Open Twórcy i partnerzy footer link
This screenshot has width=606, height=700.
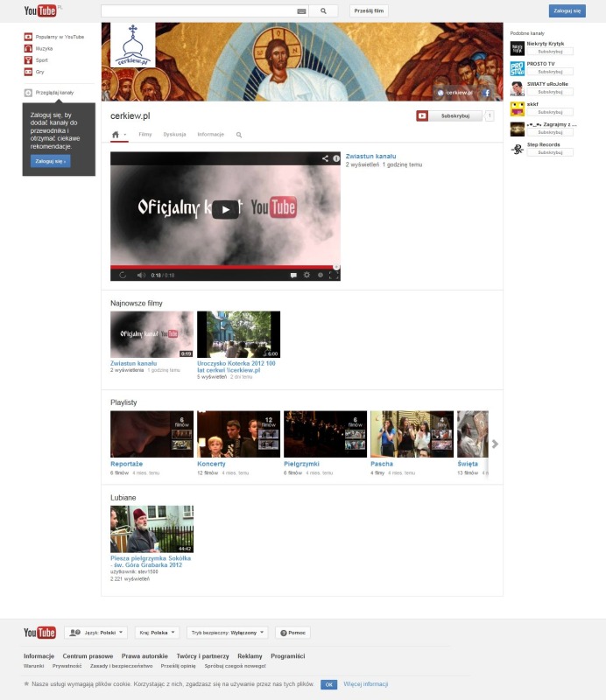(x=202, y=655)
